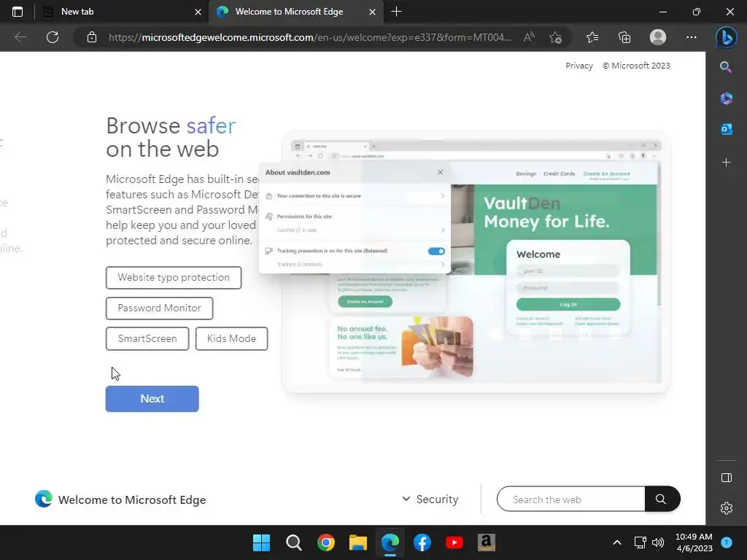Screen dimensions: 747x560
Task: Open YouTube taskbar icon
Action: [454, 542]
